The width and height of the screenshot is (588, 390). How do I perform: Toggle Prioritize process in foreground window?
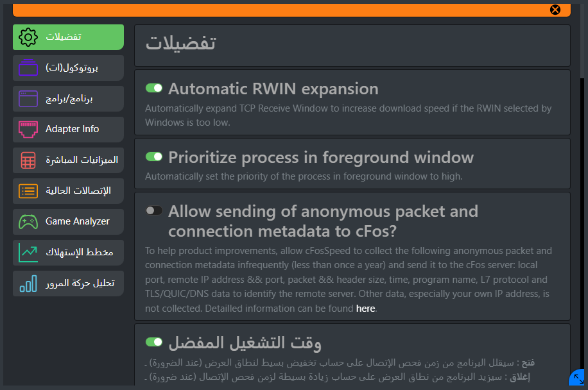pos(154,157)
